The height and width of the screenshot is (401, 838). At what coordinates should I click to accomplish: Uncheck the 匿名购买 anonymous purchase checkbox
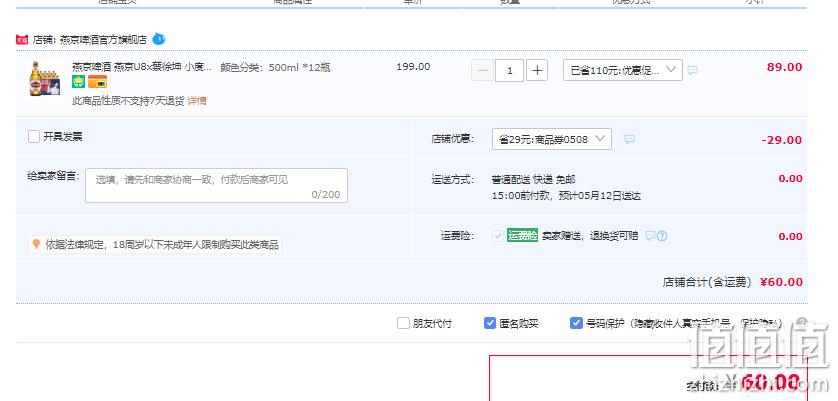click(x=490, y=323)
